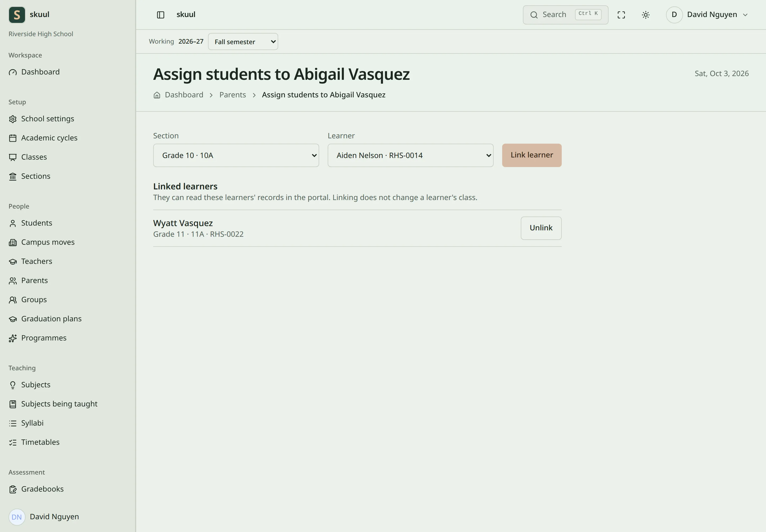The width and height of the screenshot is (766, 532).
Task: Click the Wyatt Vasquez learner name
Action: (183, 223)
